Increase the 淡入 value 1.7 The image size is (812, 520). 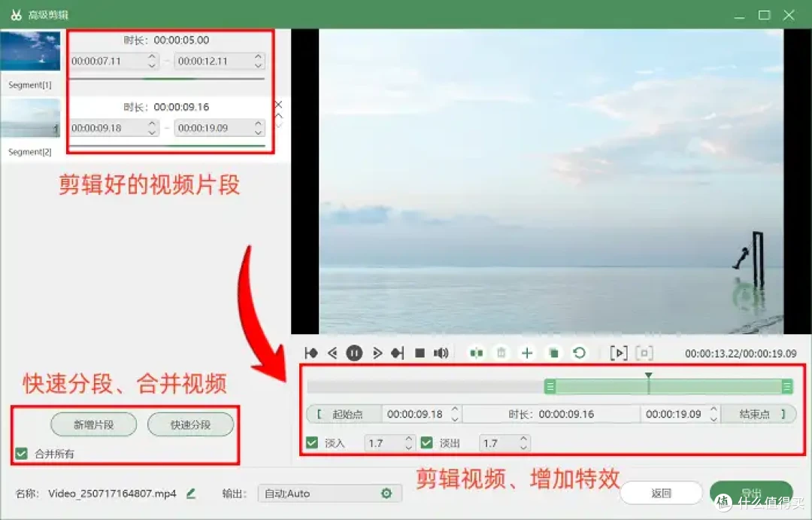pyautogui.click(x=408, y=439)
